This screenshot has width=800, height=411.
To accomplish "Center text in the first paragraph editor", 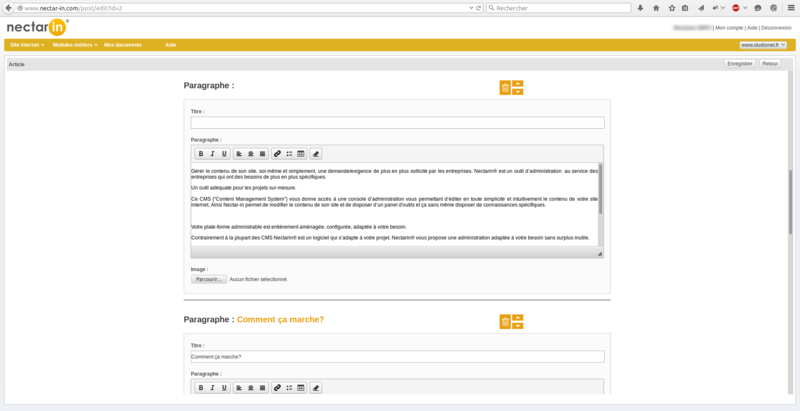I will tap(251, 153).
